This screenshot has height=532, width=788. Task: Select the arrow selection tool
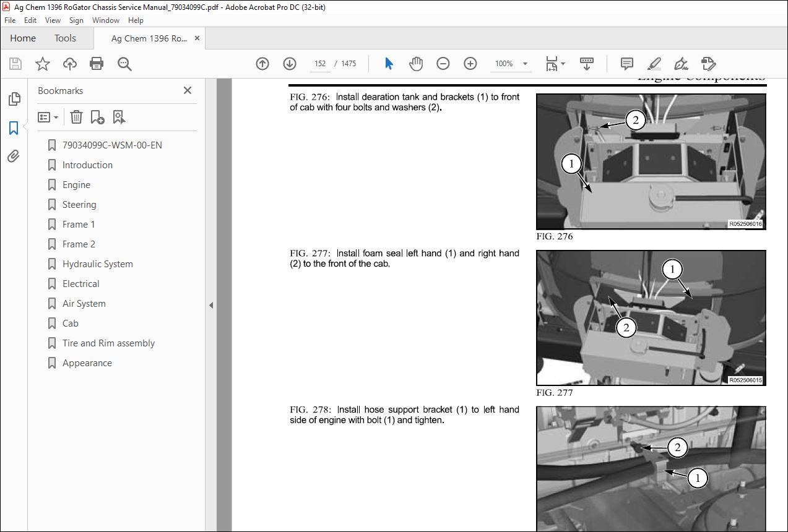389,64
